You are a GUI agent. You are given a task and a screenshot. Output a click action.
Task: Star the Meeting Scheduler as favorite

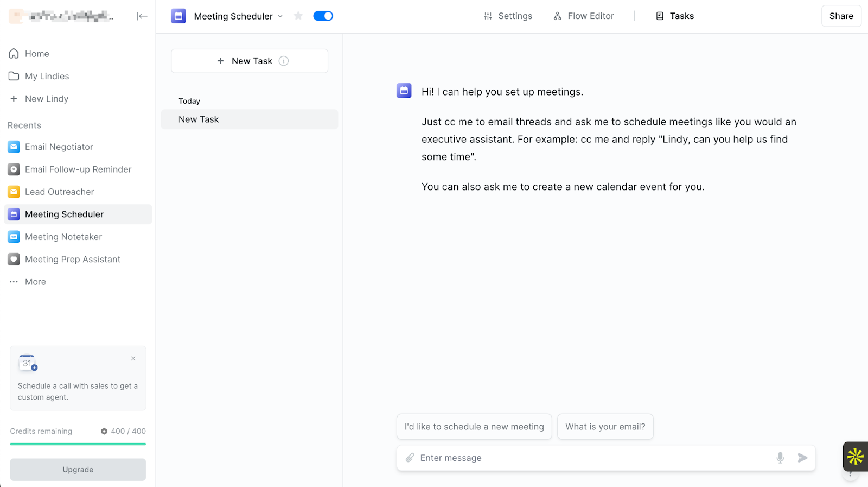pyautogui.click(x=298, y=16)
